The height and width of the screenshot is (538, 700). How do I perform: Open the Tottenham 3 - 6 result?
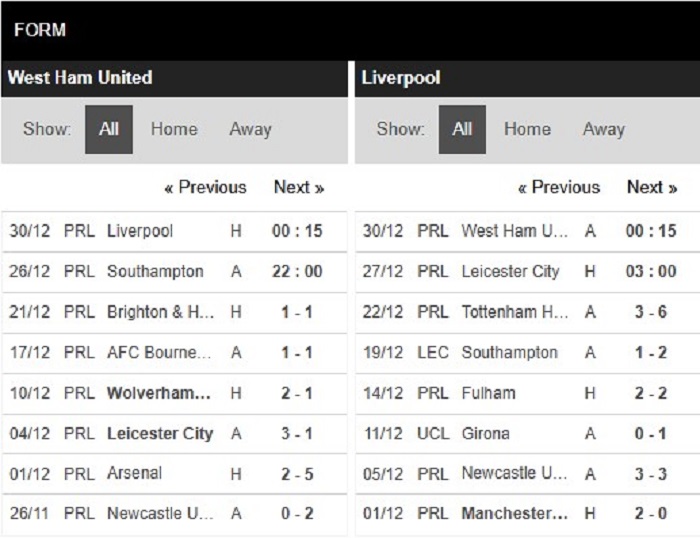[x=528, y=312]
